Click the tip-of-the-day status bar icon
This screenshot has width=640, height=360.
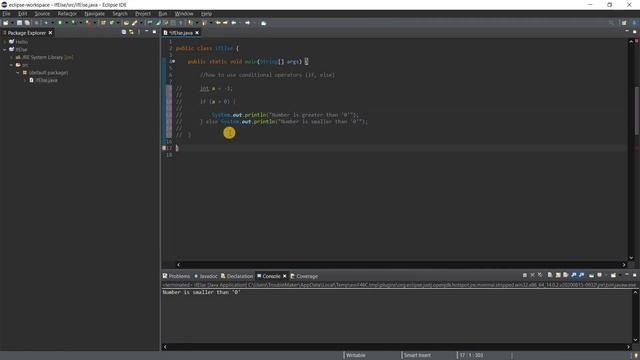click(636, 356)
